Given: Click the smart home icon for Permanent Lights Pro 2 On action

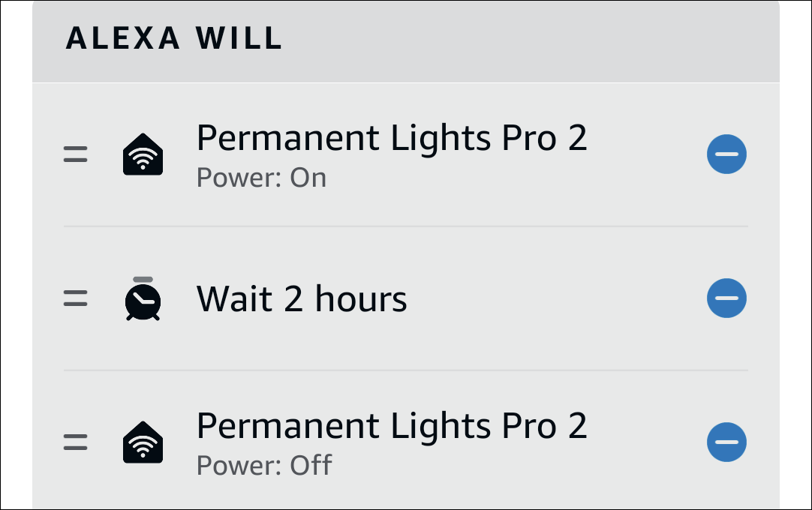Looking at the screenshot, I should point(143,153).
